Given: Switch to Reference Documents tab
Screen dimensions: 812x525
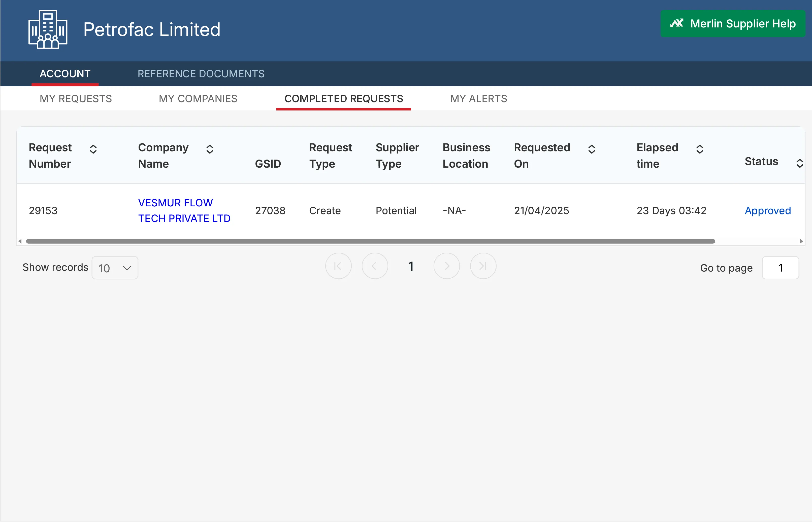Looking at the screenshot, I should [x=201, y=74].
